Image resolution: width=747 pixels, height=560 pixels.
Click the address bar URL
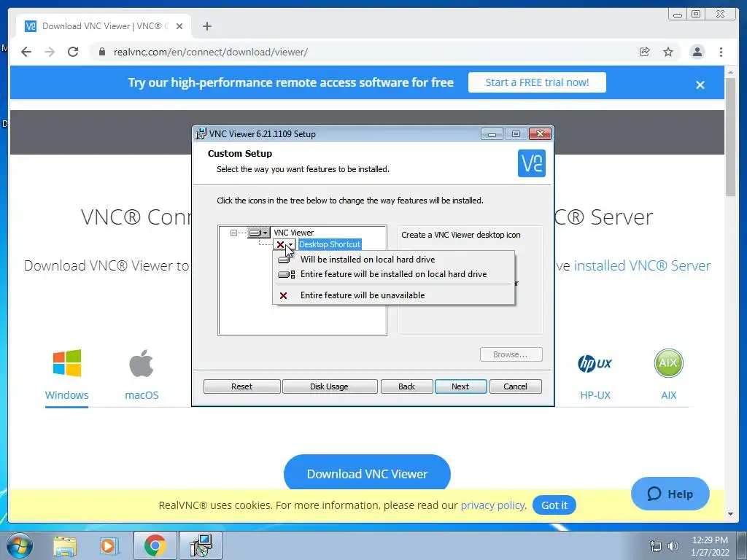click(x=211, y=52)
